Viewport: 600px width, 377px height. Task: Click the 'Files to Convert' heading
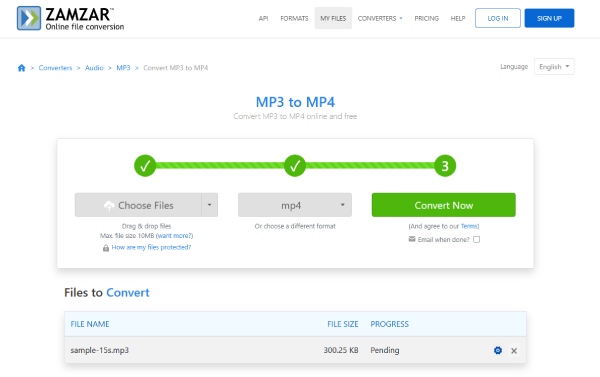coord(107,293)
